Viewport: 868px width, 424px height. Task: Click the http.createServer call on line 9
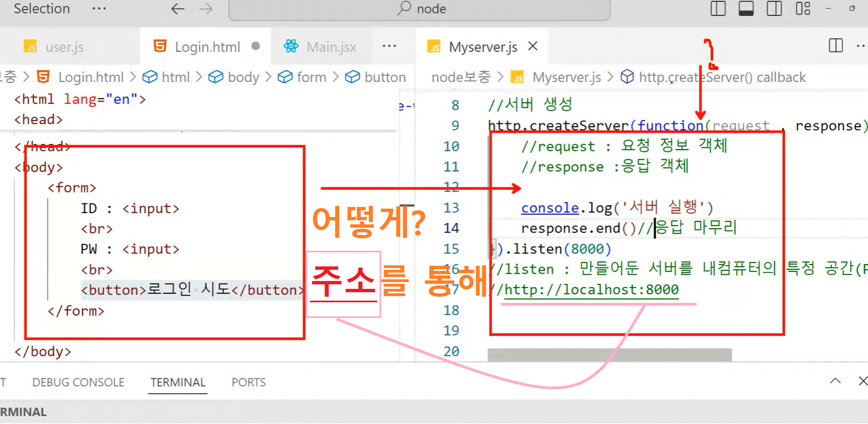[559, 126]
